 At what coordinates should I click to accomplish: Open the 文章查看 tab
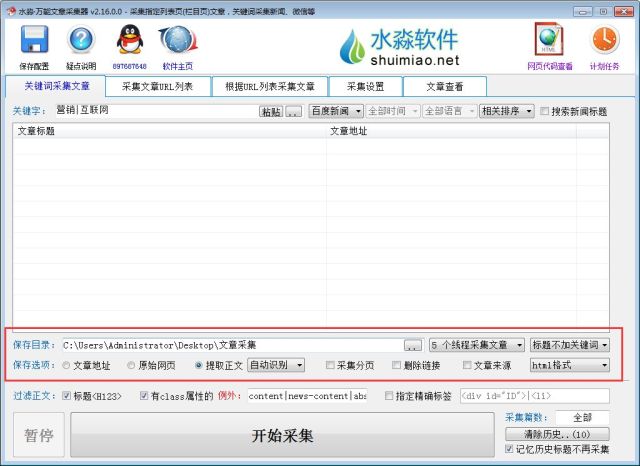(x=444, y=87)
